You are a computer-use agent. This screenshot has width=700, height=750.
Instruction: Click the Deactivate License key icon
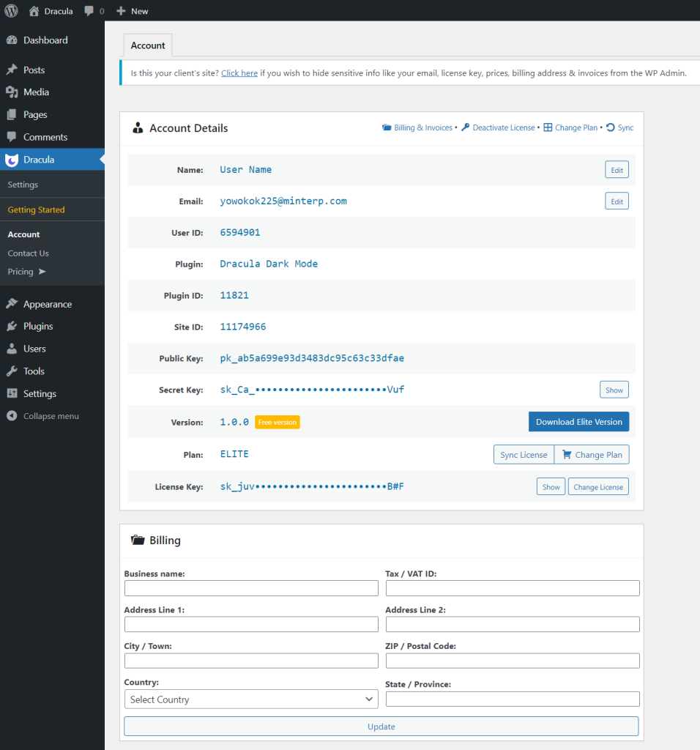coord(465,127)
